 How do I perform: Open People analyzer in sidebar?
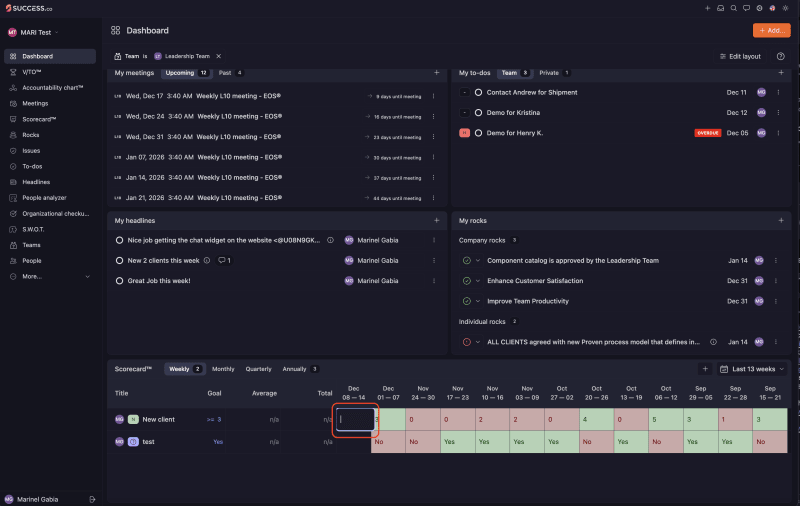point(50,198)
